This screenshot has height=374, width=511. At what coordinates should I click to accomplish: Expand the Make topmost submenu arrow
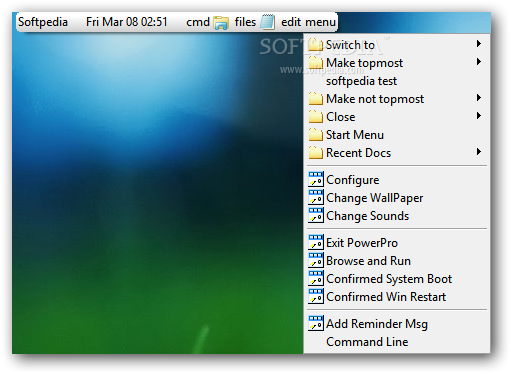click(479, 62)
